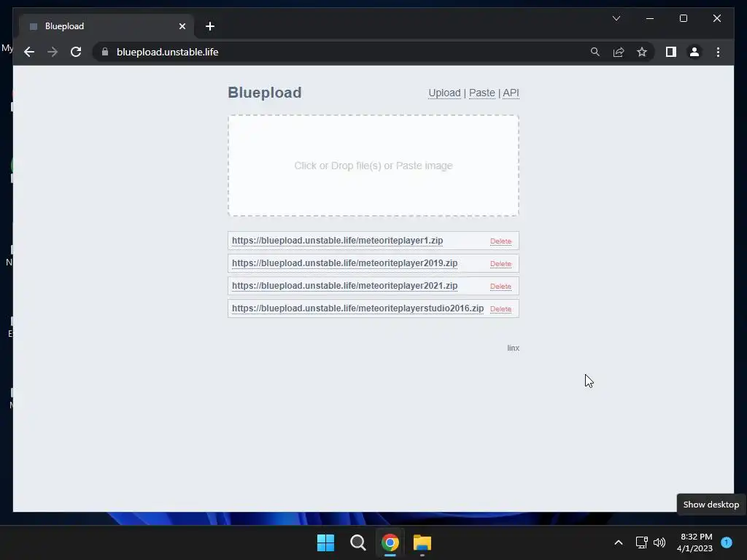Show hidden system tray icons
Image resolution: width=747 pixels, height=560 pixels.
pos(619,542)
